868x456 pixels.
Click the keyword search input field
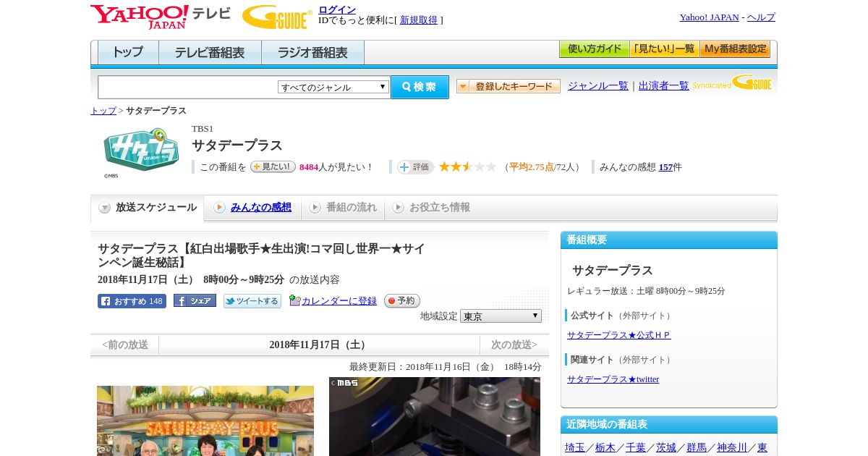pyautogui.click(x=188, y=87)
